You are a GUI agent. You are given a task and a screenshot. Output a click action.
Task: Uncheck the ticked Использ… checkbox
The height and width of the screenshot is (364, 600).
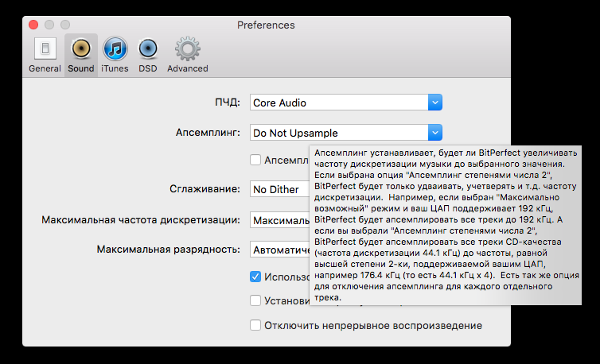(x=255, y=277)
